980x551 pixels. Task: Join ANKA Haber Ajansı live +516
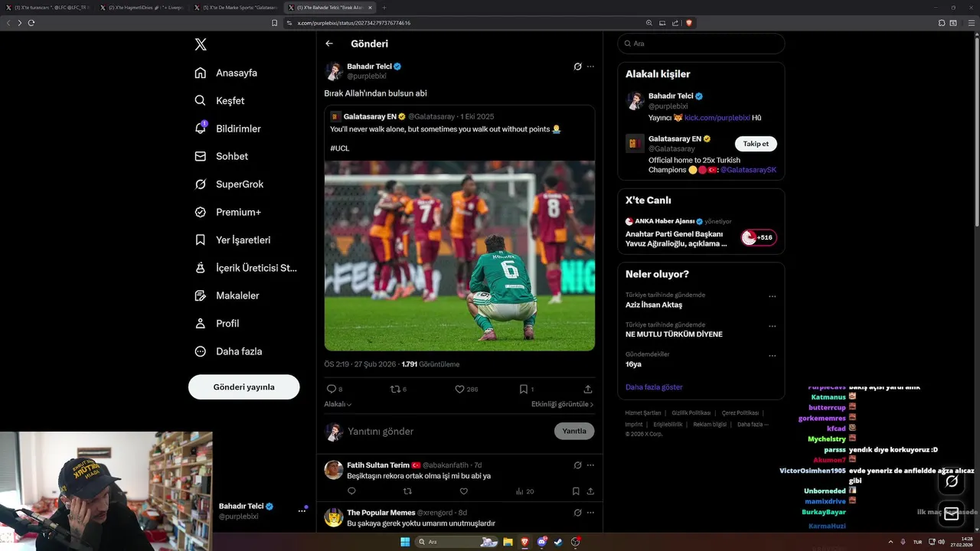point(759,238)
